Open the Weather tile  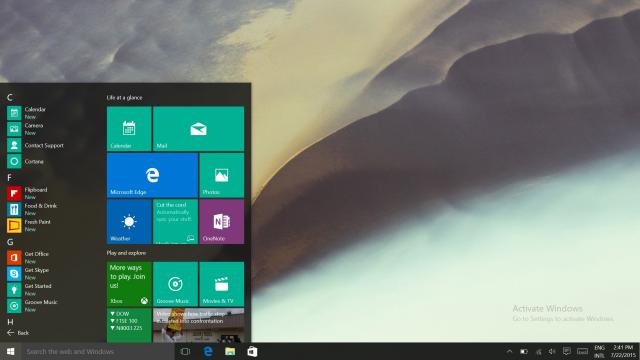pyautogui.click(x=129, y=222)
